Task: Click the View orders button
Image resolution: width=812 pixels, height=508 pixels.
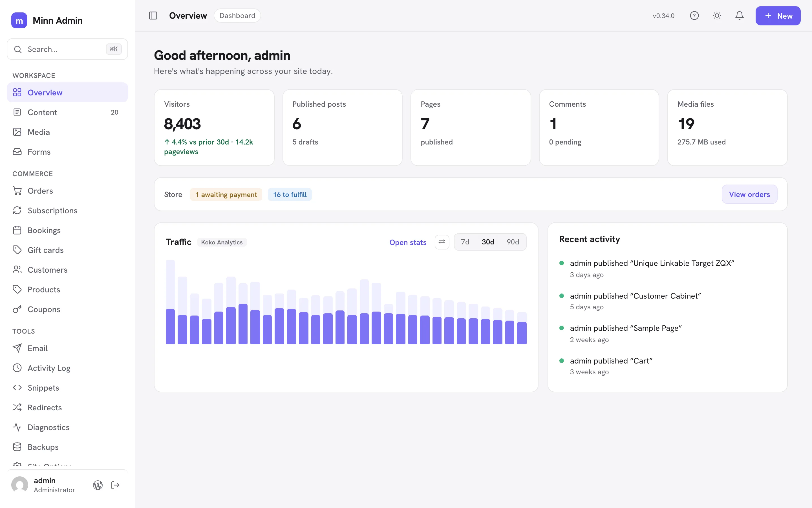Action: pos(750,194)
